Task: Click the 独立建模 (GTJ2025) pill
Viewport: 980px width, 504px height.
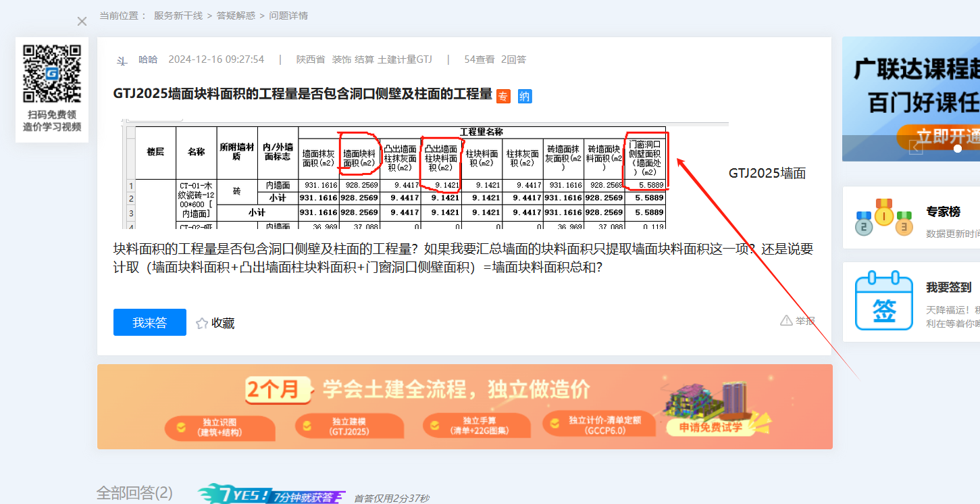Action: click(349, 426)
